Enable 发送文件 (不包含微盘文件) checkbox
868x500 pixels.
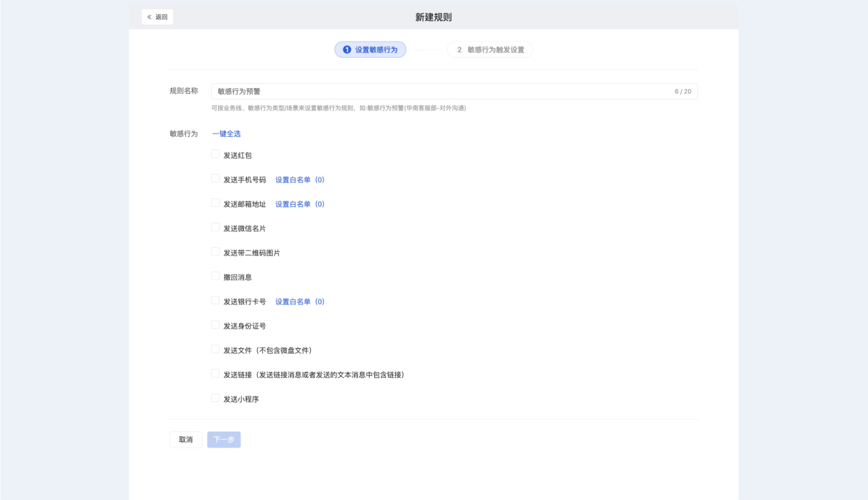(x=216, y=349)
